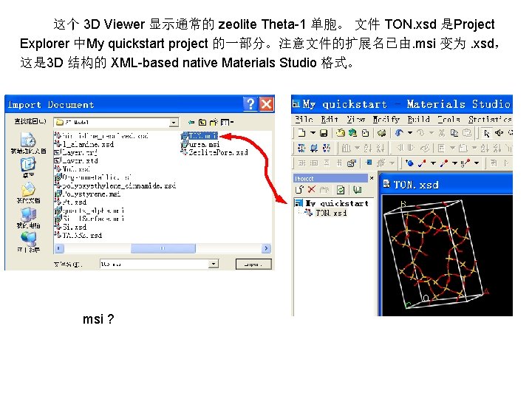Viewport: 532px width, 399px height.
Task: Expand the Look in folder dropdown
Action: [x=174, y=122]
